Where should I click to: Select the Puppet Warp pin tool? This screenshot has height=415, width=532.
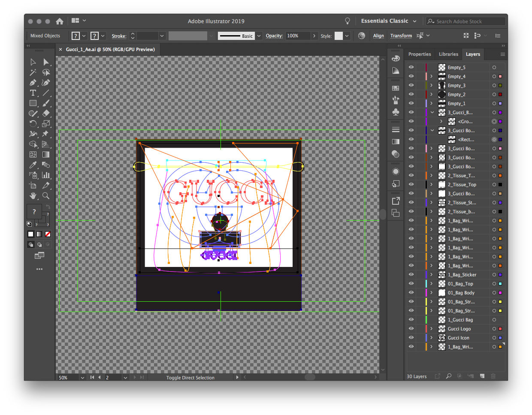point(46,134)
